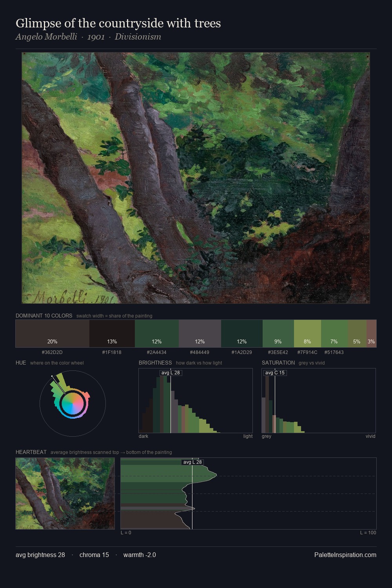
Task: Click the hex code label '#1F1818'
Action: (x=112, y=352)
